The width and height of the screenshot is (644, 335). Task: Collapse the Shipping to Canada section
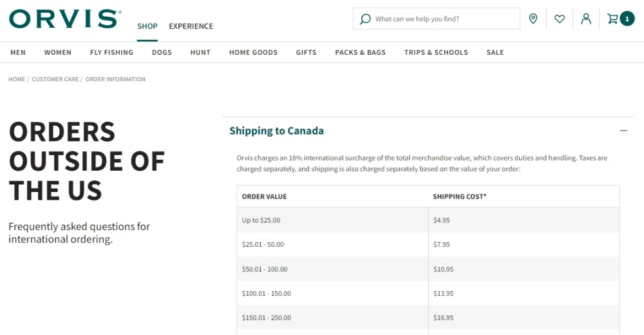coord(623,131)
